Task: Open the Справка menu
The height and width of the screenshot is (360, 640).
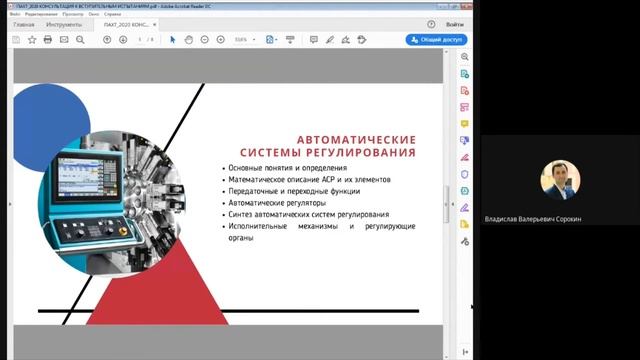Action: pos(112,14)
